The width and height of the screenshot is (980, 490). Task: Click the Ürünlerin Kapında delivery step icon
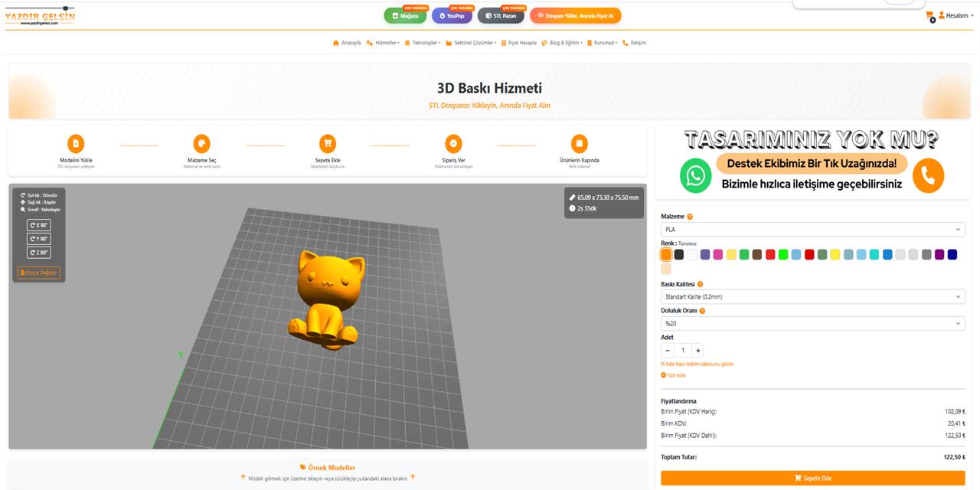[580, 143]
